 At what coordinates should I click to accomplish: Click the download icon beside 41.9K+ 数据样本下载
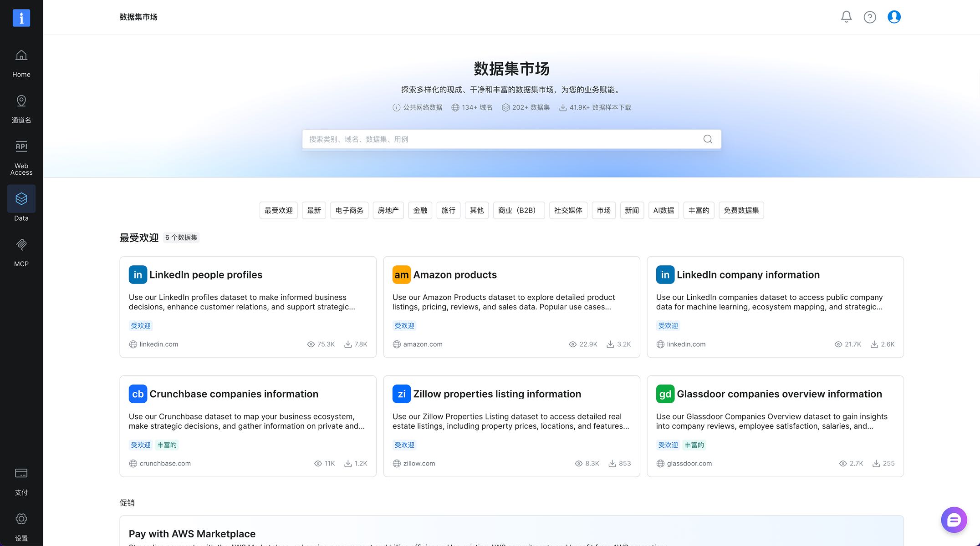563,107
